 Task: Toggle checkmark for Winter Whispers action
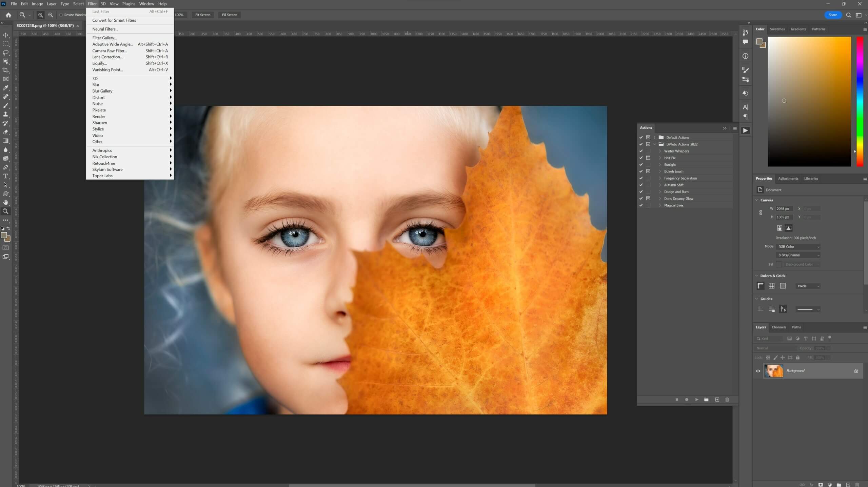tap(641, 151)
